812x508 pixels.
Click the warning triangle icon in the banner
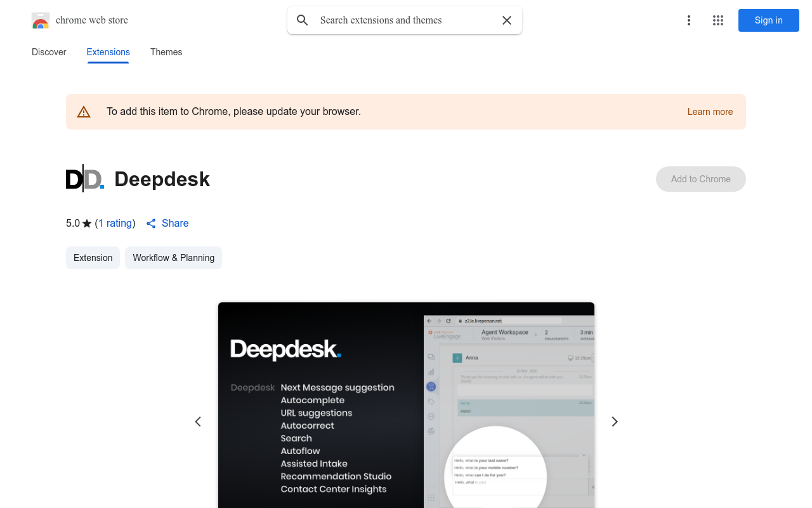84,112
